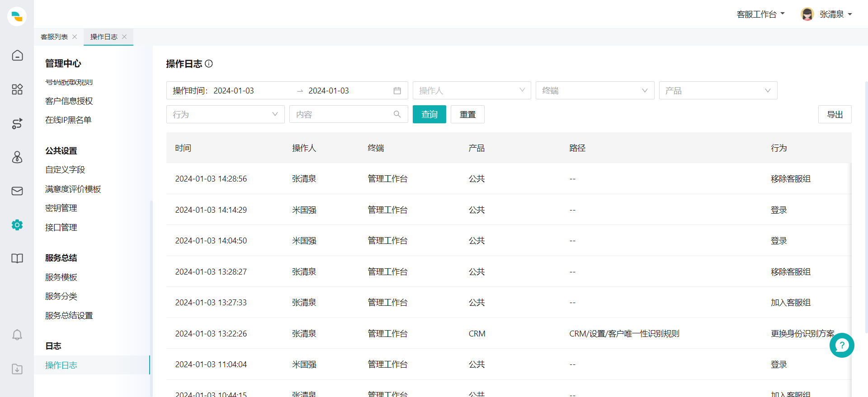Screen dimensions: 868x397
Task: Open the apps grid icon in the sidebar
Action: (x=17, y=89)
